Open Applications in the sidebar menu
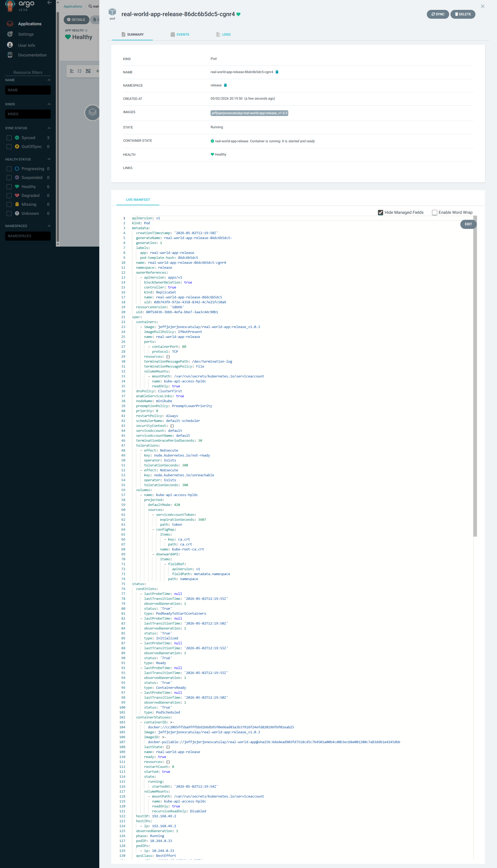Screen dimensions: 497x868 click(30, 24)
